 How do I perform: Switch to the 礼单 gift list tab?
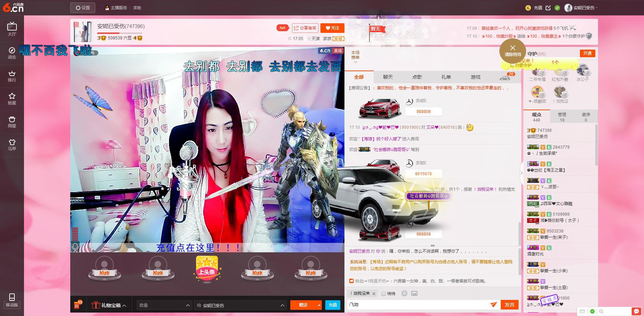pyautogui.click(x=446, y=77)
